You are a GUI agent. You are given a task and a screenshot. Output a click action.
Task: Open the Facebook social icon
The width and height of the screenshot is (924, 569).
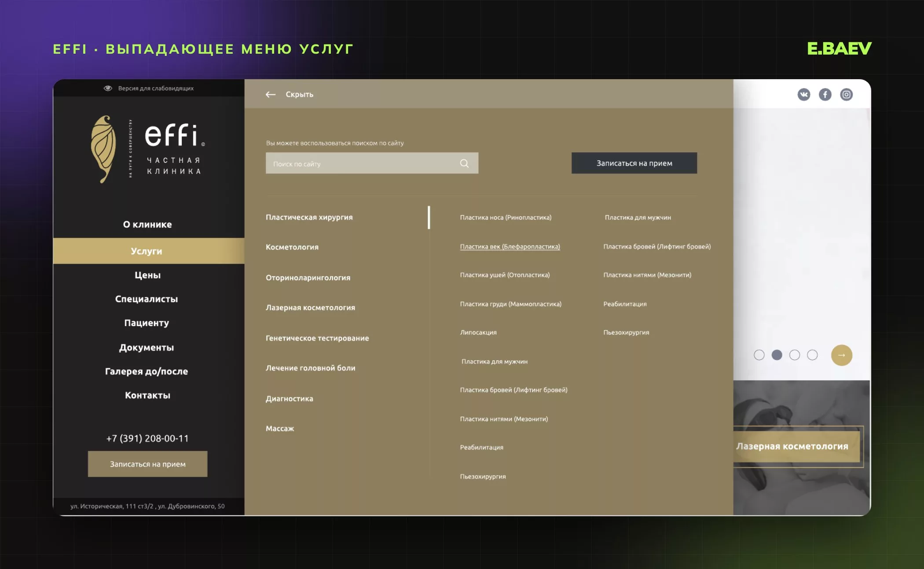coord(825,95)
